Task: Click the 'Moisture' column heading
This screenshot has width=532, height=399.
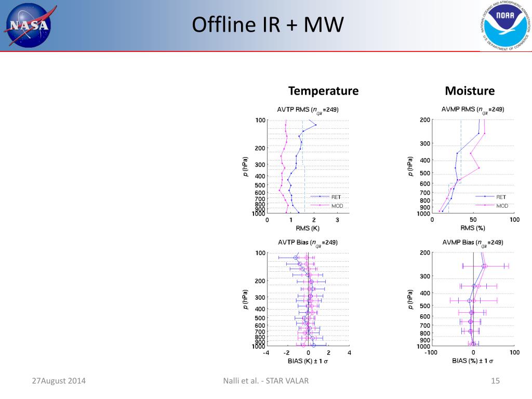Action: pos(470,91)
